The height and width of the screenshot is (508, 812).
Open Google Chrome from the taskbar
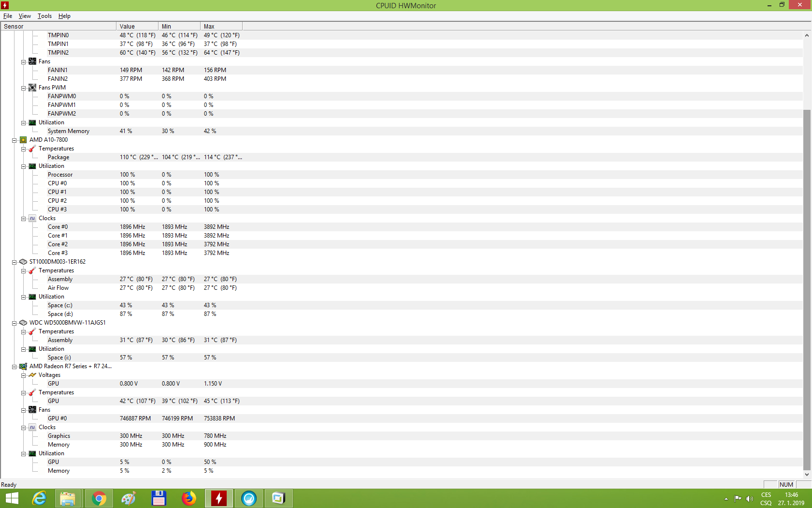tap(99, 498)
